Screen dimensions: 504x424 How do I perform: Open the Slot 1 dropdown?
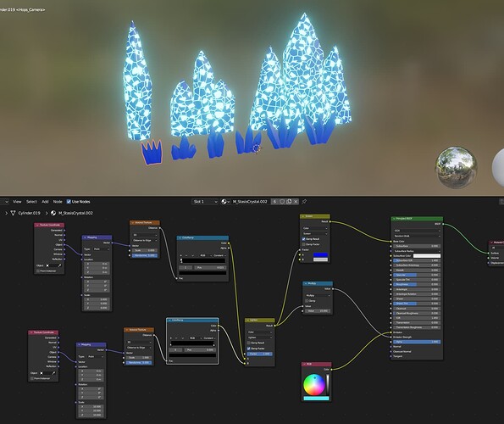pos(205,202)
